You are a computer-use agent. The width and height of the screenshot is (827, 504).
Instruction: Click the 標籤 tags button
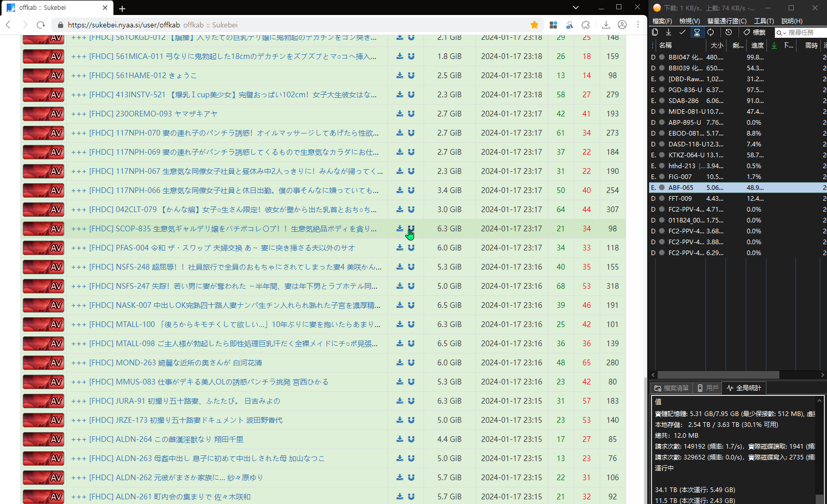point(755,32)
